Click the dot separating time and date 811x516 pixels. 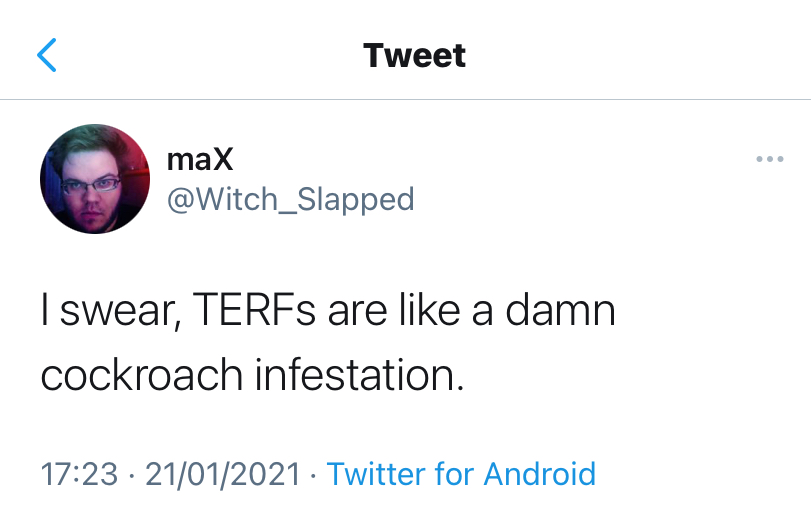click(x=131, y=474)
